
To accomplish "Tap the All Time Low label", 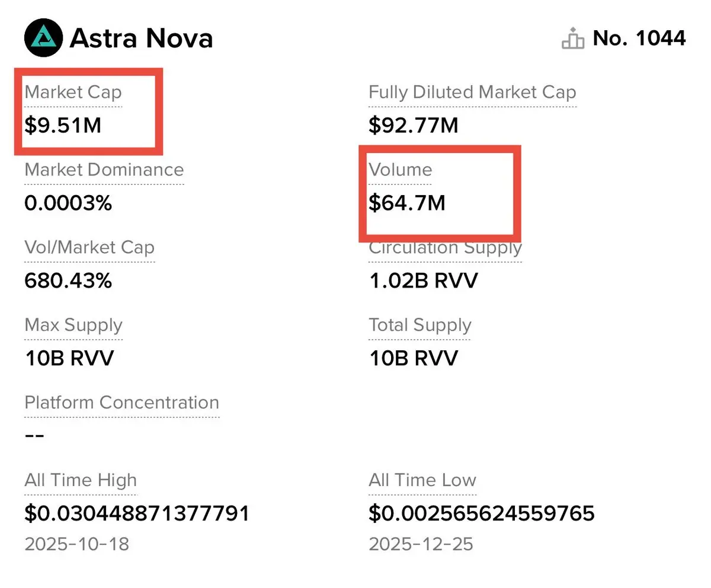I will (x=422, y=481).
